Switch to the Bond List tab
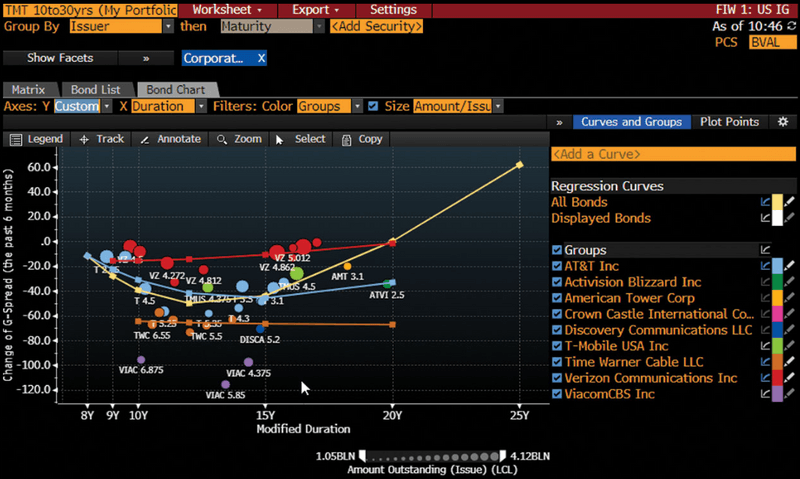Screen dimensions: 800x479 pos(95,90)
